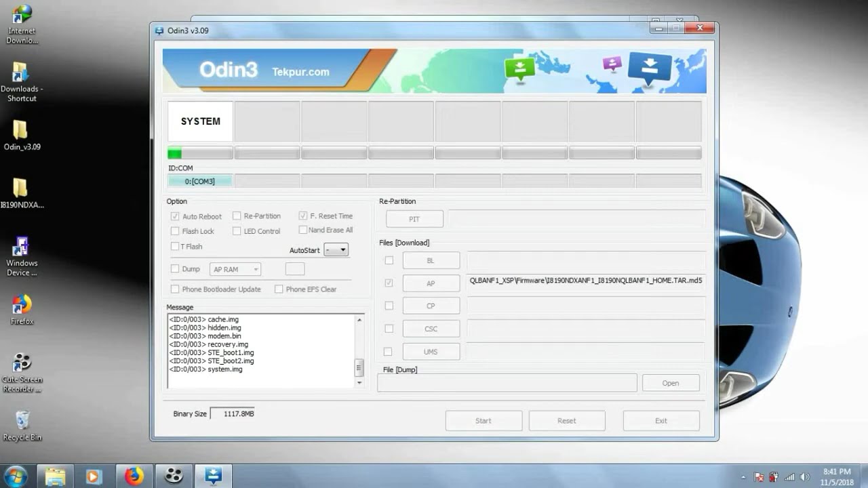Enable the LED Control option
The image size is (868, 488).
237,231
